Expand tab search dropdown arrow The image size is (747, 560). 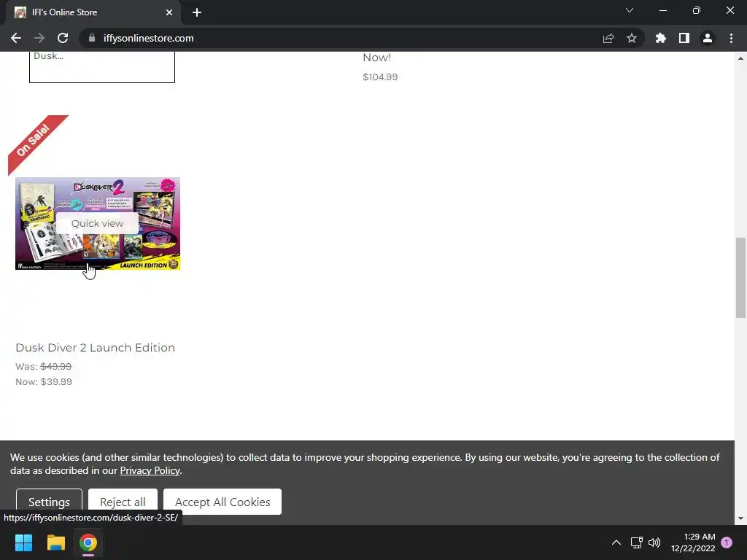pos(630,10)
